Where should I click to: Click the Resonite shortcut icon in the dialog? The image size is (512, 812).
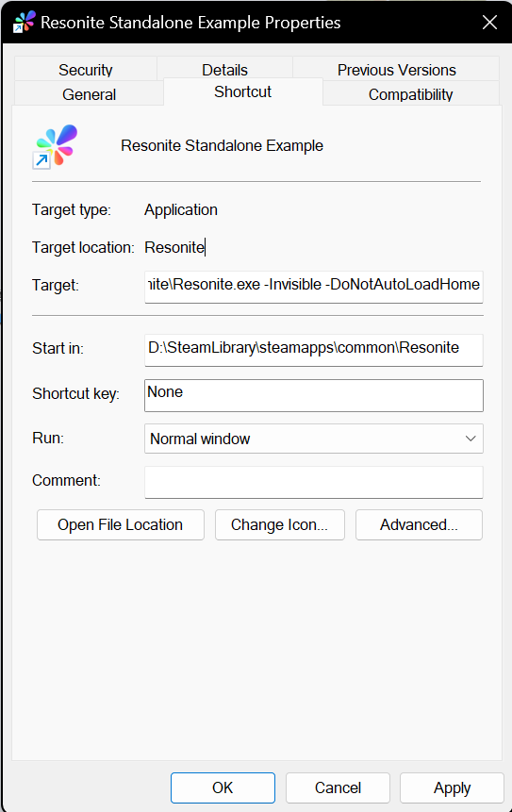click(x=56, y=146)
